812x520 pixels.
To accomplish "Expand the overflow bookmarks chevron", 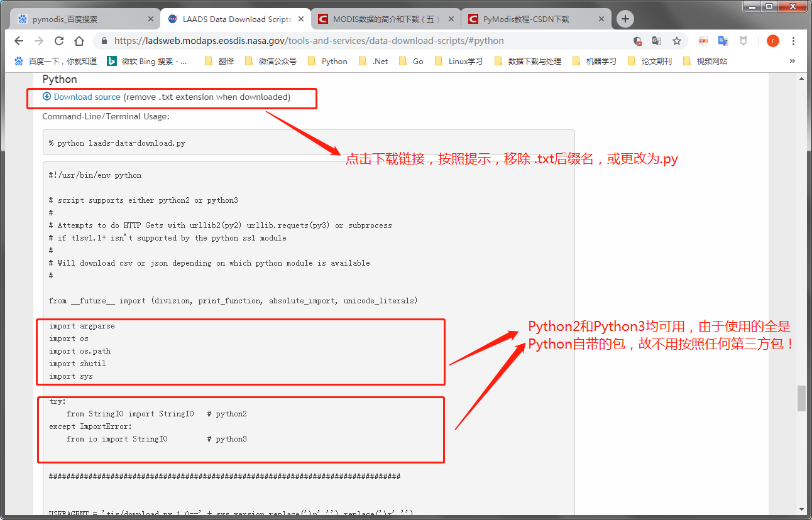I will (793, 61).
